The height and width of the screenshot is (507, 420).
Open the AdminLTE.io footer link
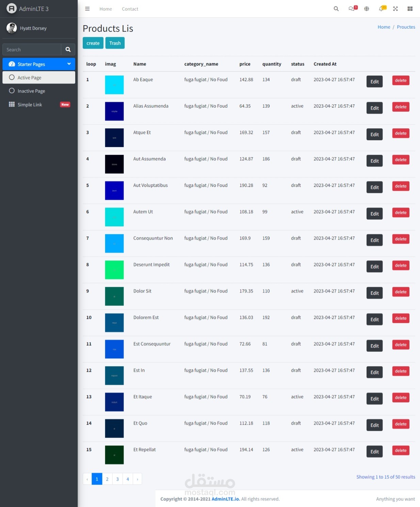pyautogui.click(x=225, y=499)
